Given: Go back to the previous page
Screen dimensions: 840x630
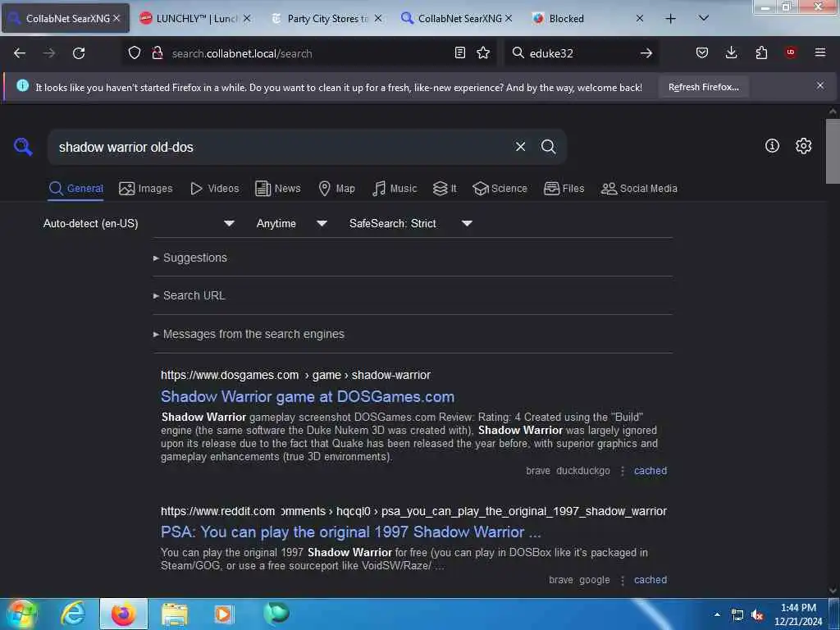Looking at the screenshot, I should (x=20, y=53).
